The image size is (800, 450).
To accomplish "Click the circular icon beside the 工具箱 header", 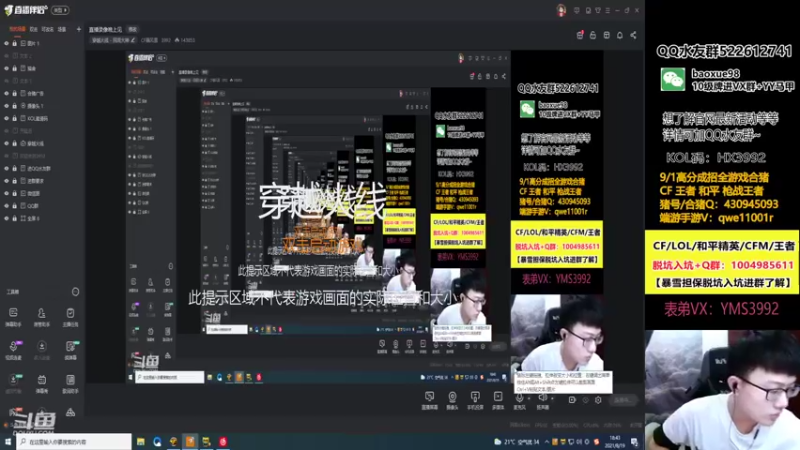I will [x=76, y=292].
